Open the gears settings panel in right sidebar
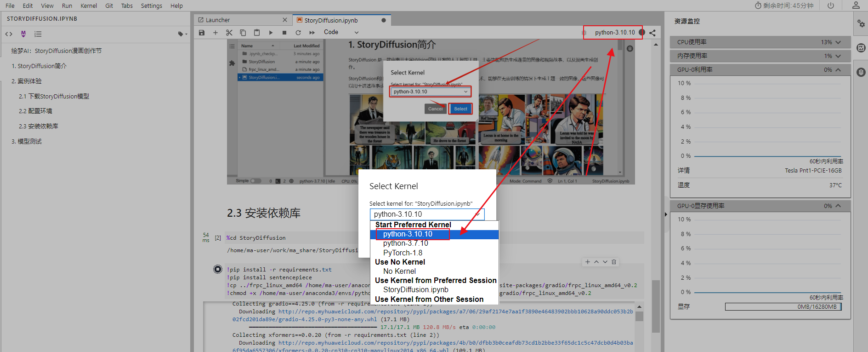The image size is (868, 352). 861,23
